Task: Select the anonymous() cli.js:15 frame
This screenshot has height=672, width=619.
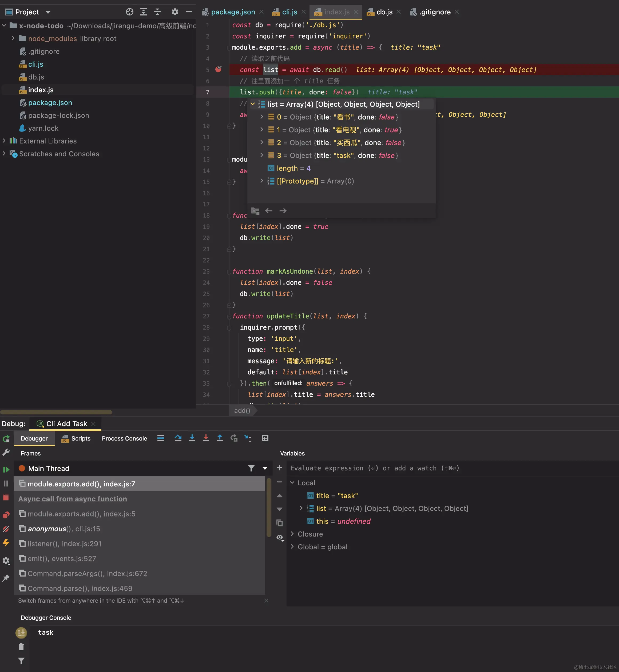Action: tap(64, 529)
